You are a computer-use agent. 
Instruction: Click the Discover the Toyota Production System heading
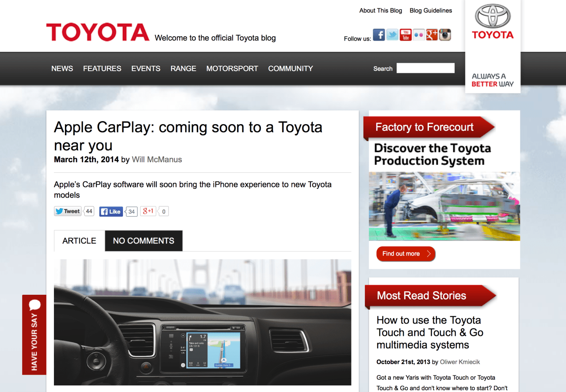432,155
